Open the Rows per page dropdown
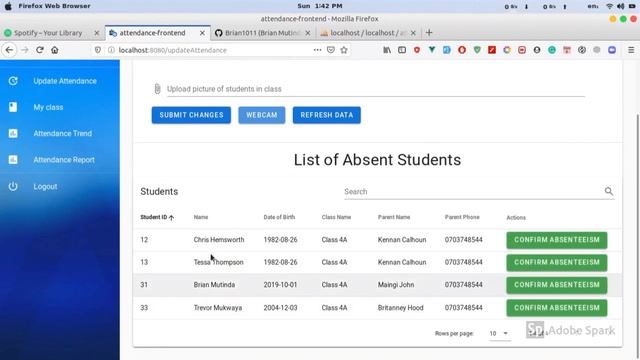 tap(499, 333)
